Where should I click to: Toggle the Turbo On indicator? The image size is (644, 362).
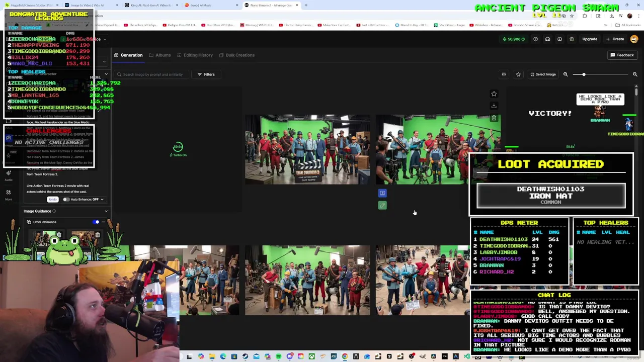178,155
